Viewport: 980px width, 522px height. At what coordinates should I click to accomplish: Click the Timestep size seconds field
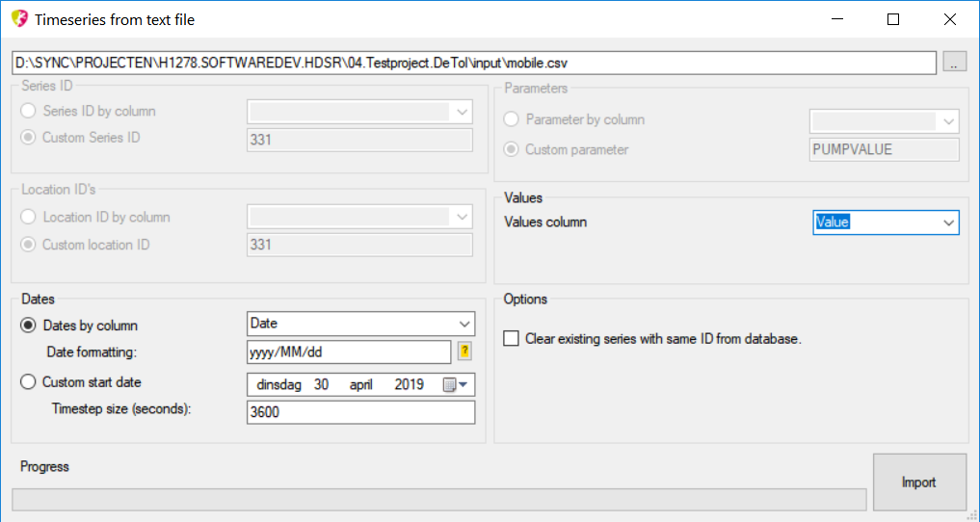click(360, 412)
